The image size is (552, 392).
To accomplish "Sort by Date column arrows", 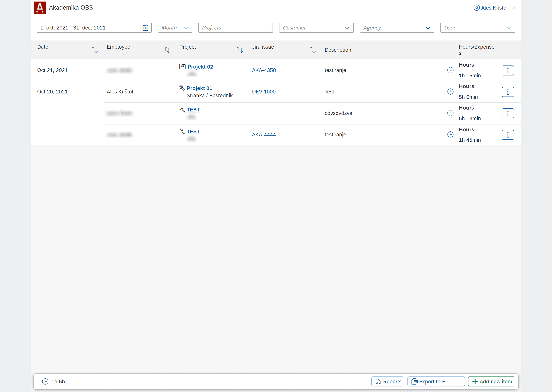I will [x=94, y=50].
